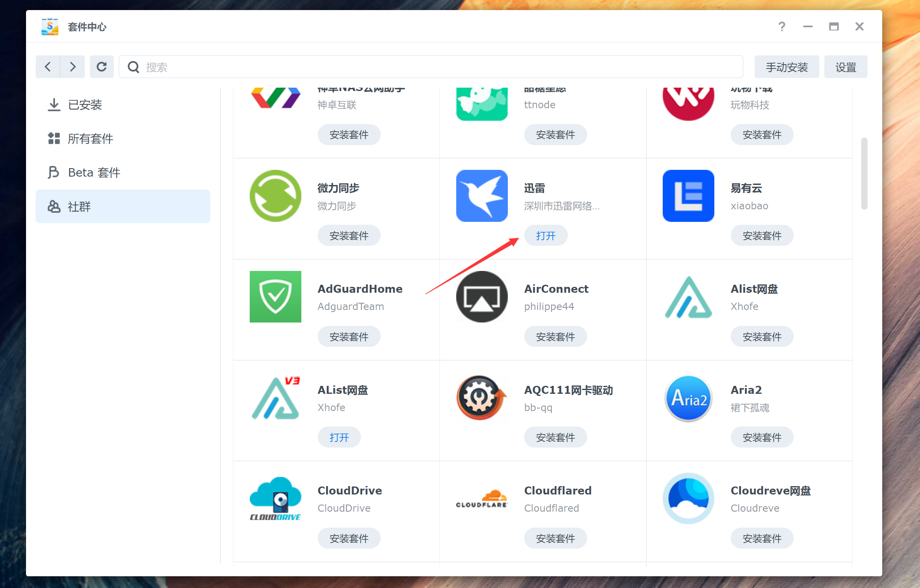The height and width of the screenshot is (588, 920).
Task: Click the ttnode green icon
Action: tap(482, 104)
